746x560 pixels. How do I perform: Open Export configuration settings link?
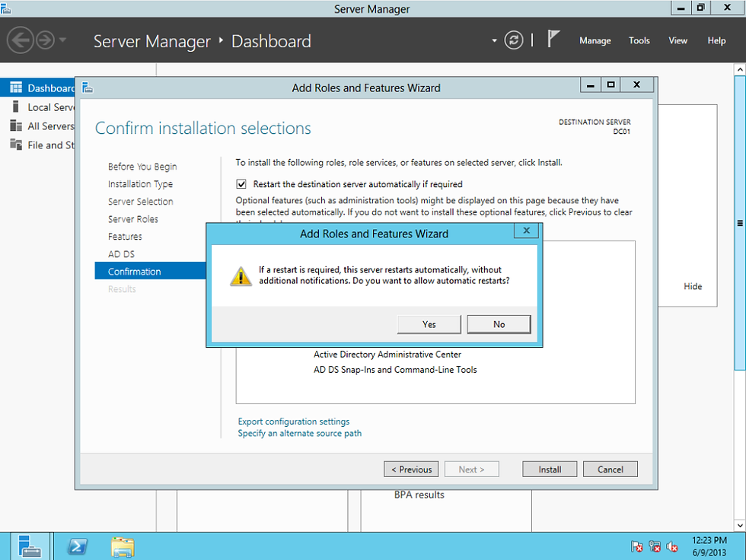[x=294, y=422]
